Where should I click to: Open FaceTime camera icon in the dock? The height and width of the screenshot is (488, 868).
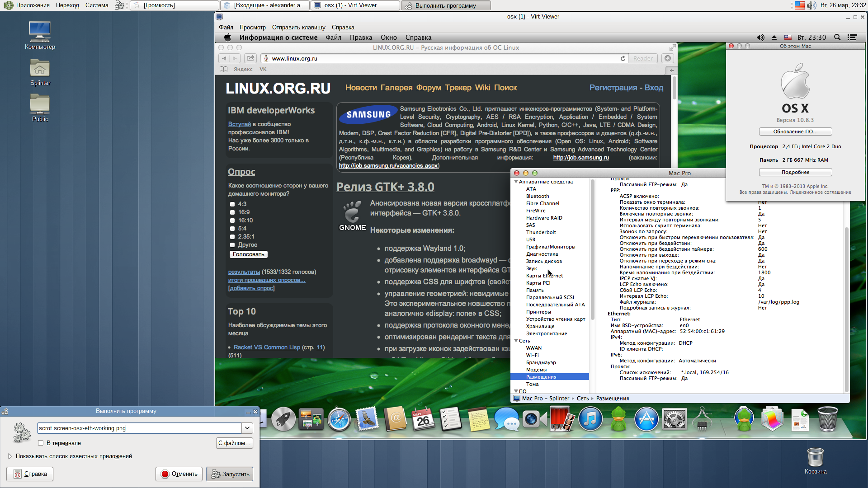coord(534,419)
